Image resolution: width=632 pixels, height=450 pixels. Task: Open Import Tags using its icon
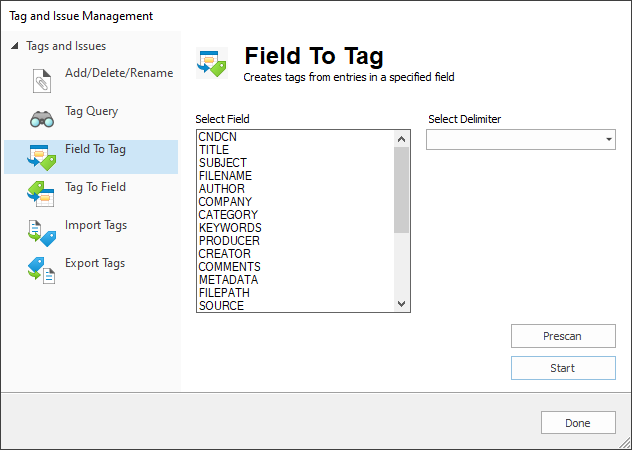(x=42, y=233)
